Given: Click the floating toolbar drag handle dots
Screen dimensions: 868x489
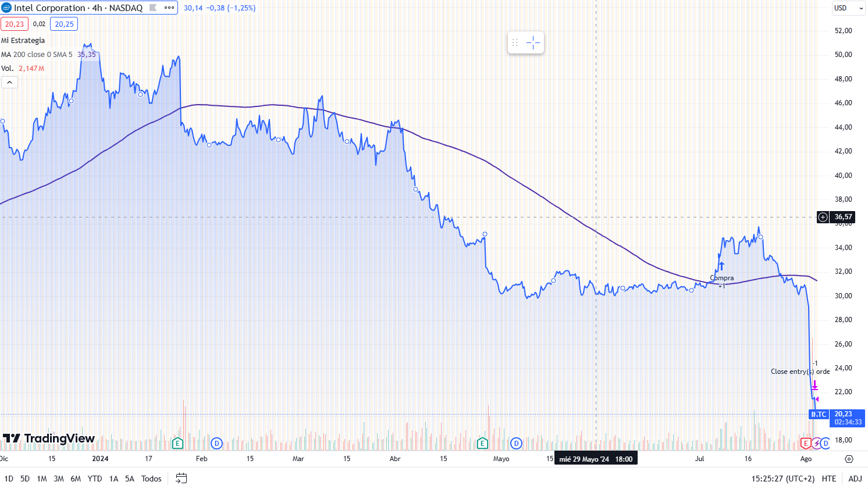Looking at the screenshot, I should (515, 42).
